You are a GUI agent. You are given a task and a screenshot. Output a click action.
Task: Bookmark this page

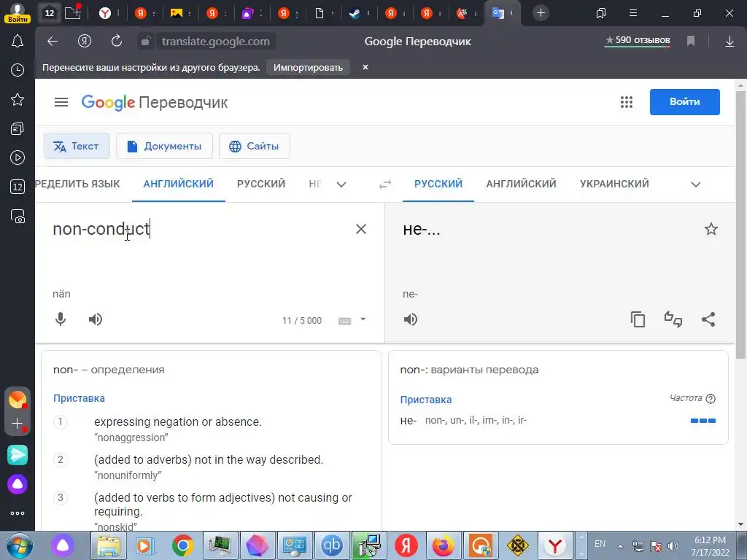click(691, 42)
